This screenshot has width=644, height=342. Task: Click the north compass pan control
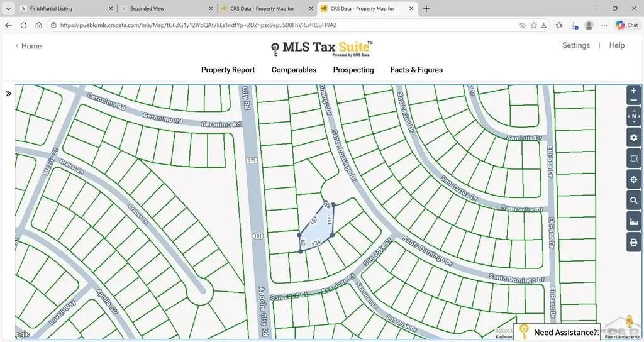click(633, 116)
